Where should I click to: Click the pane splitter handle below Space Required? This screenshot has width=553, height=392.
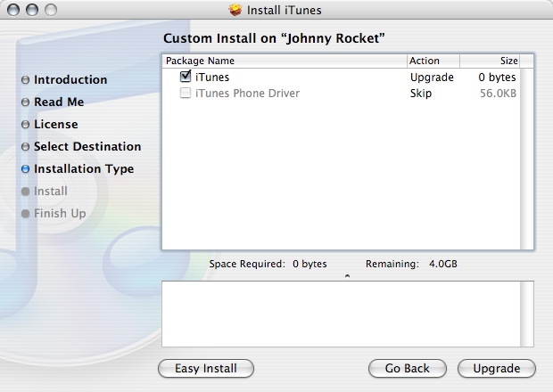[x=347, y=276]
